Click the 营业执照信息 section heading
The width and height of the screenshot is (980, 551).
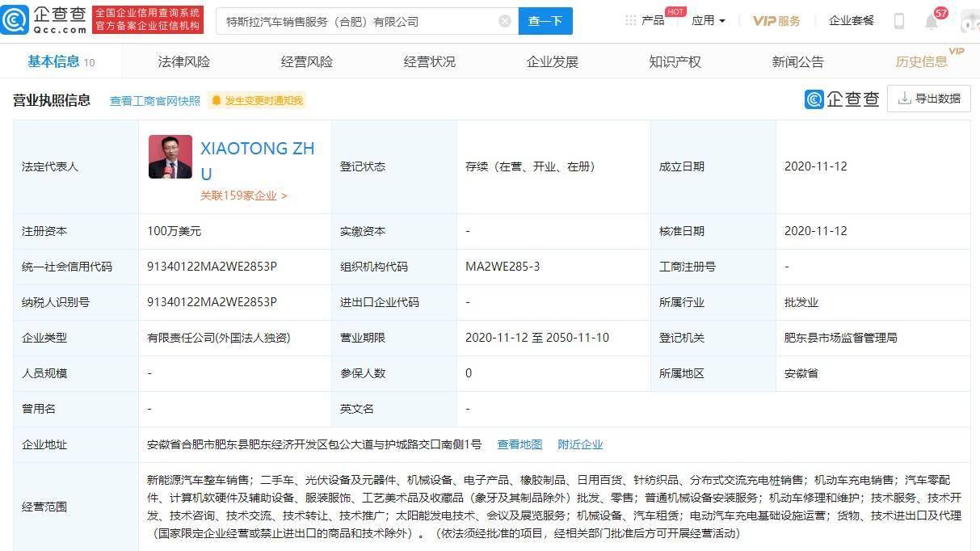click(52, 100)
